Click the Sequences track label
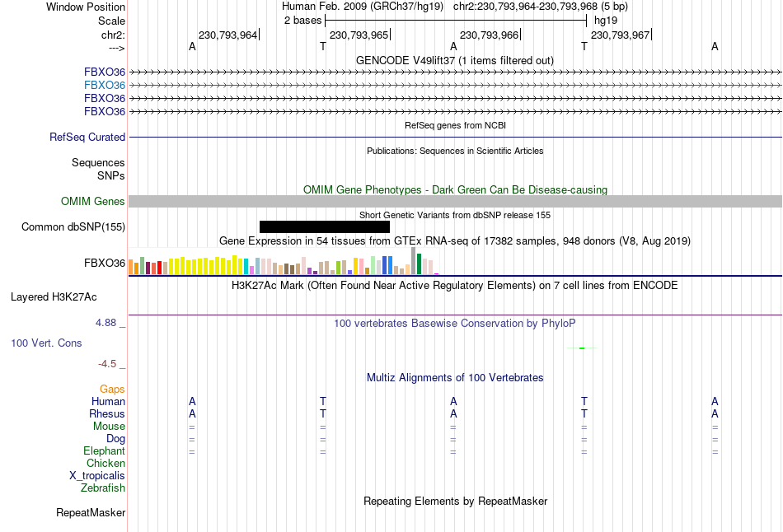Screen dimensions: 783x532 pos(98,163)
